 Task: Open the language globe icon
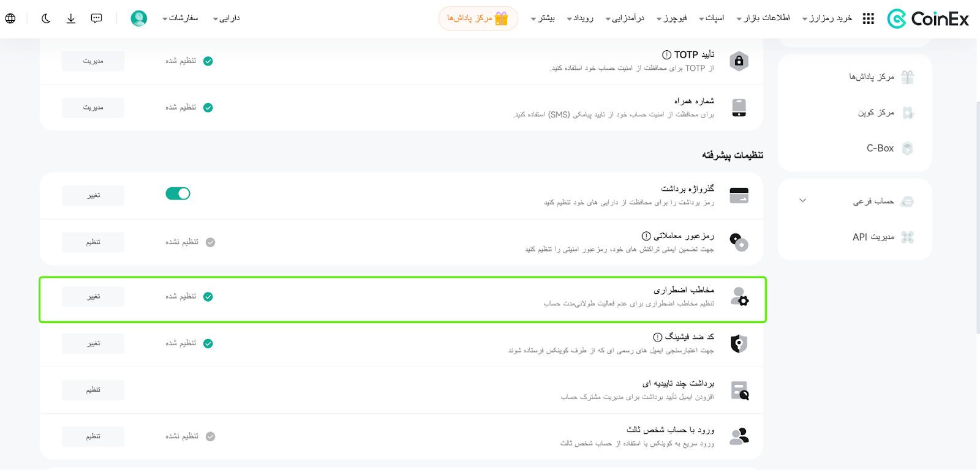click(10, 18)
